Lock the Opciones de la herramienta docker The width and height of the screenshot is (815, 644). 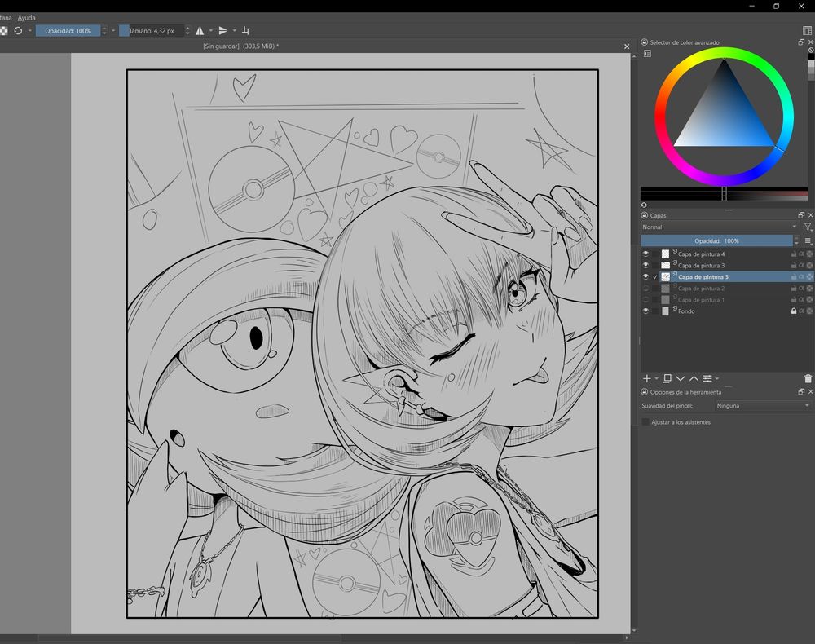(645, 392)
